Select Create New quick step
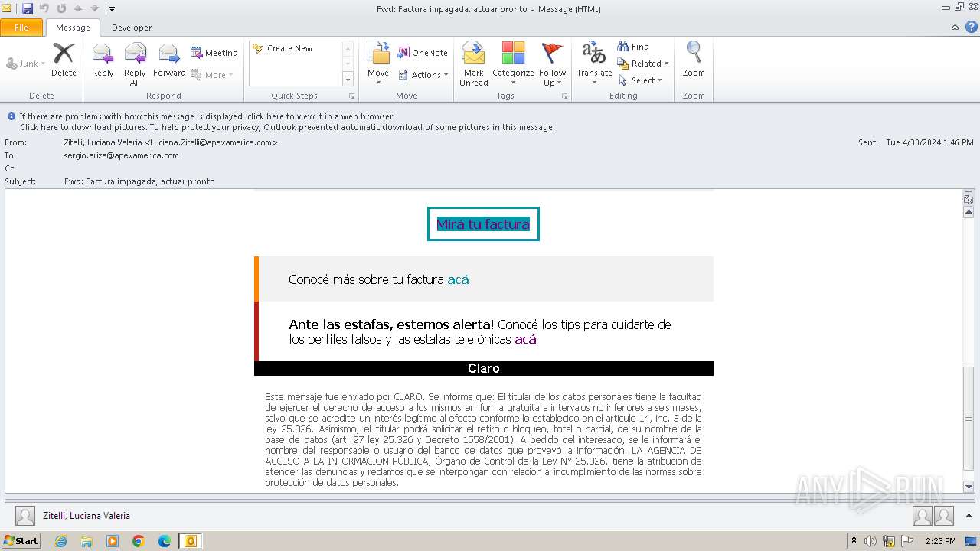Image resolution: width=980 pixels, height=551 pixels. coord(289,48)
